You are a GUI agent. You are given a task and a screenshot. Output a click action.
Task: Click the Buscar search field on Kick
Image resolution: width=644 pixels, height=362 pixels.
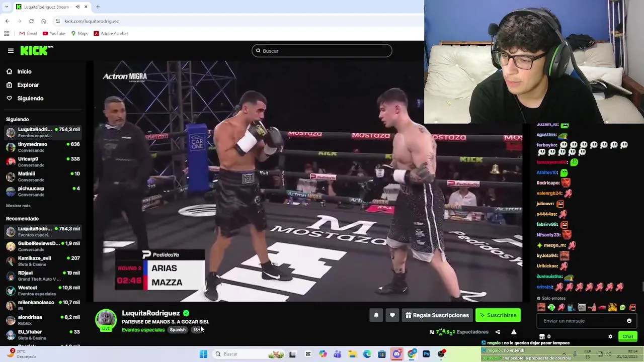[x=322, y=51]
